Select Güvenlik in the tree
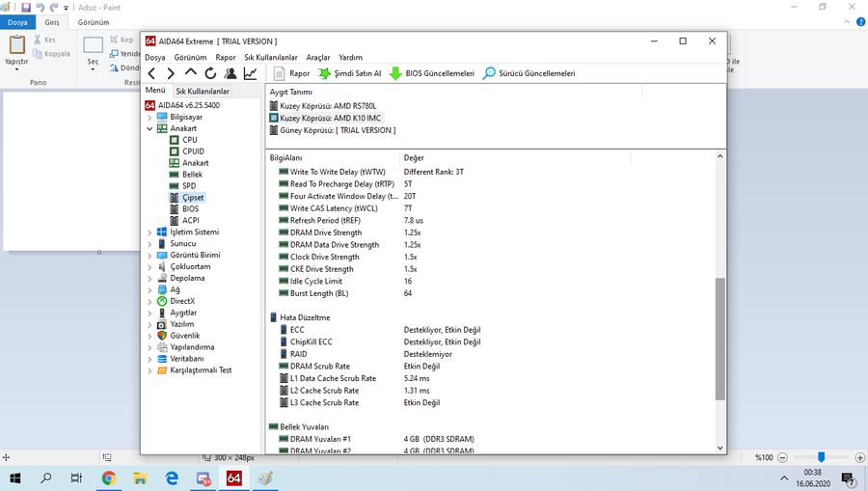The height and width of the screenshot is (491, 868). (185, 336)
